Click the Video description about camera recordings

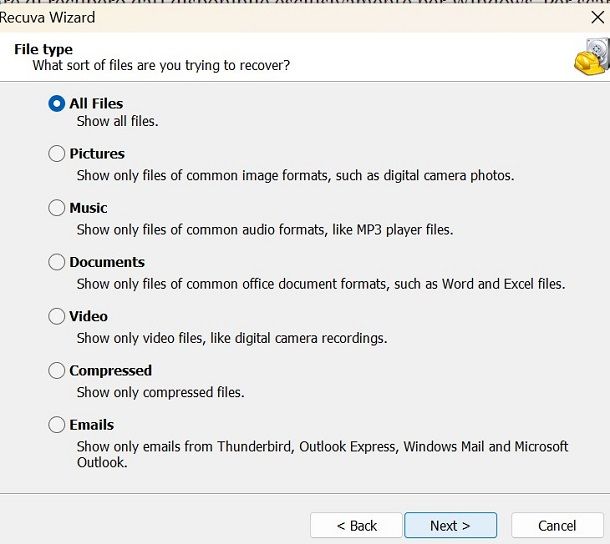(232, 338)
